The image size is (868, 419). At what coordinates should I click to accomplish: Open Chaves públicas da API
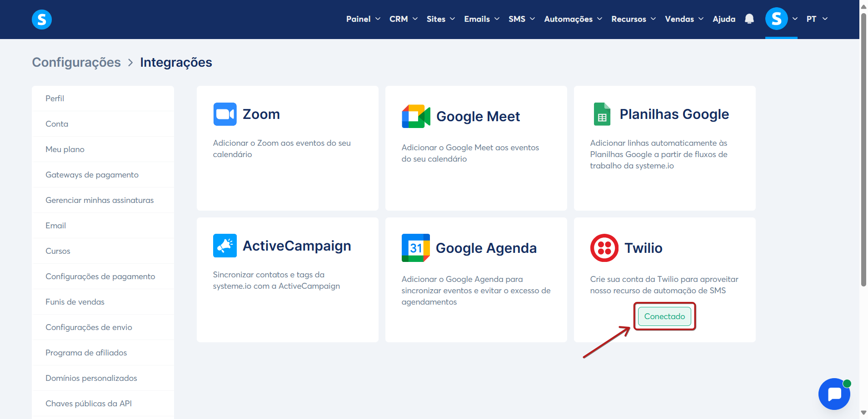click(x=103, y=404)
